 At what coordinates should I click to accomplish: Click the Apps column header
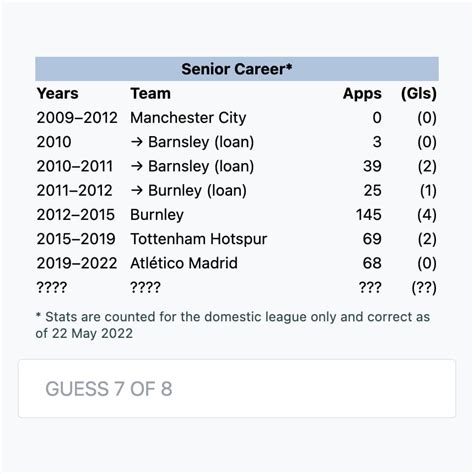pos(362,94)
